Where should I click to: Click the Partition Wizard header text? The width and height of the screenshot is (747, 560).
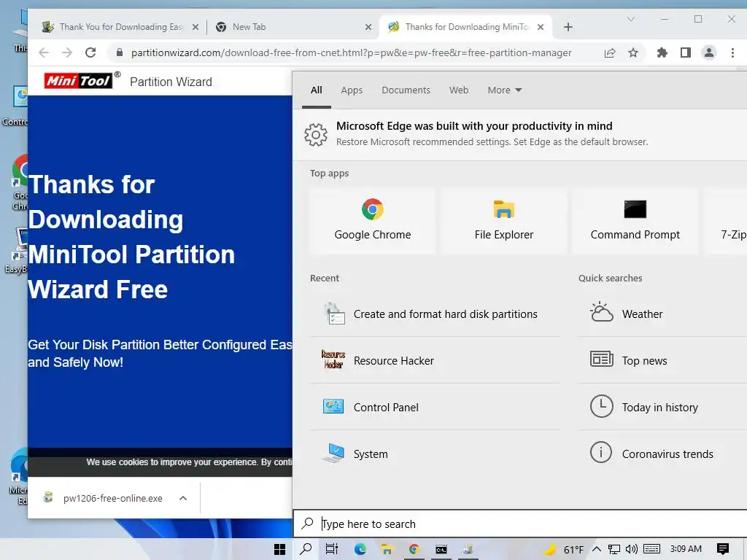pos(171,82)
